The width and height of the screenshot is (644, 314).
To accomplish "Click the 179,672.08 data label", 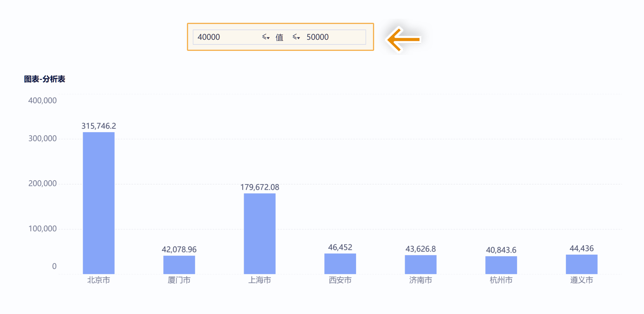I will pyautogui.click(x=260, y=187).
